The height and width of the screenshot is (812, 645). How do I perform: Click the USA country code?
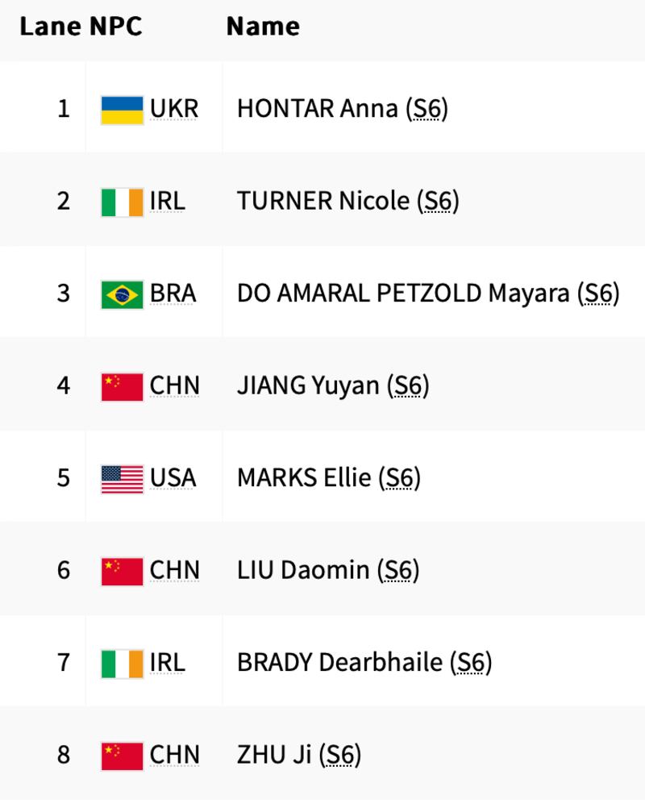pyautogui.click(x=173, y=478)
